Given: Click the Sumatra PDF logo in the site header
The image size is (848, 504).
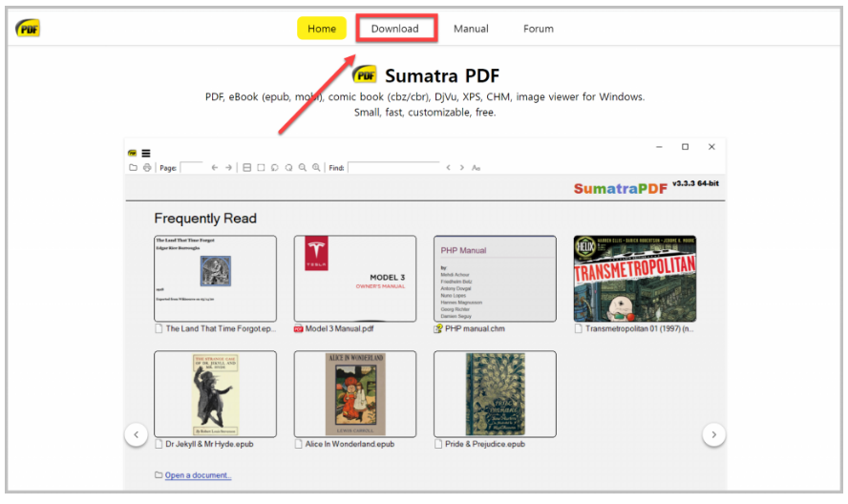Looking at the screenshot, I should (28, 28).
